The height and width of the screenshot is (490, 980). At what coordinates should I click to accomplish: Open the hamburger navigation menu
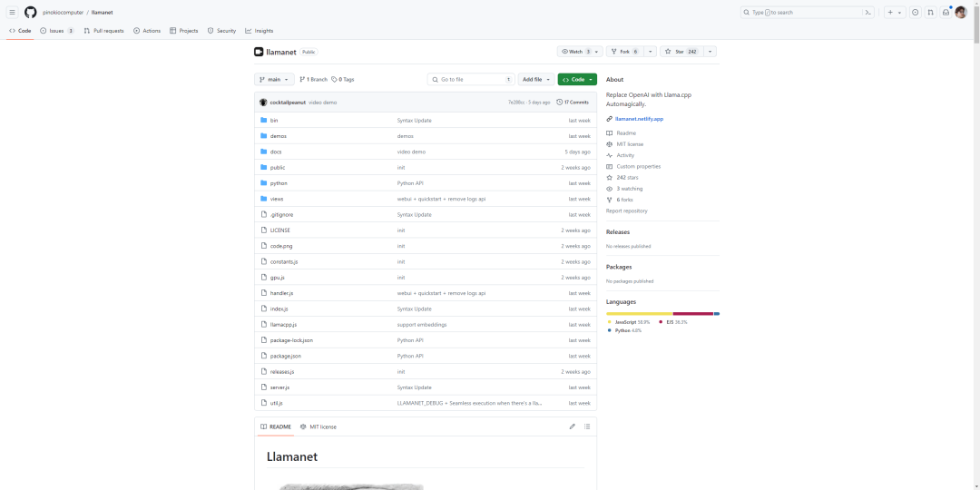tap(12, 13)
